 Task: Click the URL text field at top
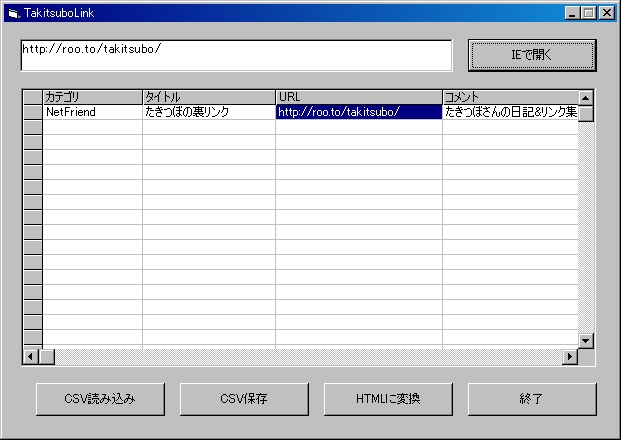coord(235,55)
